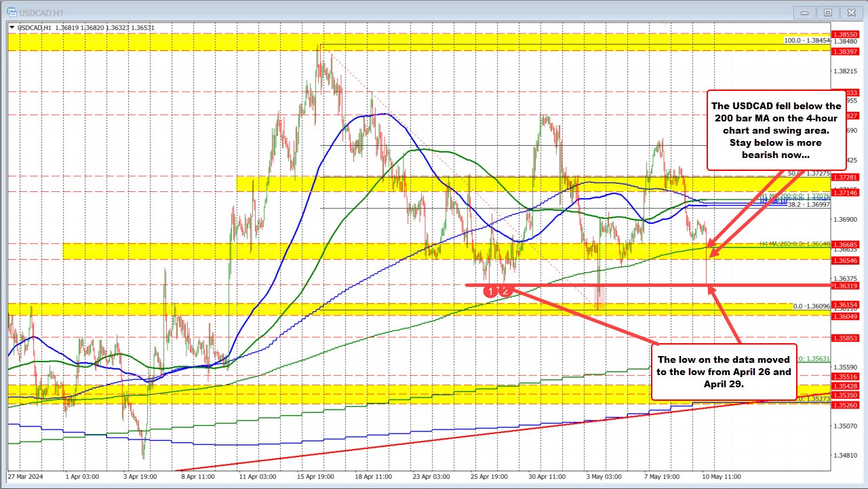
Task: Click the 0.0 - 1.36096 Fibonacci label
Action: coord(812,306)
